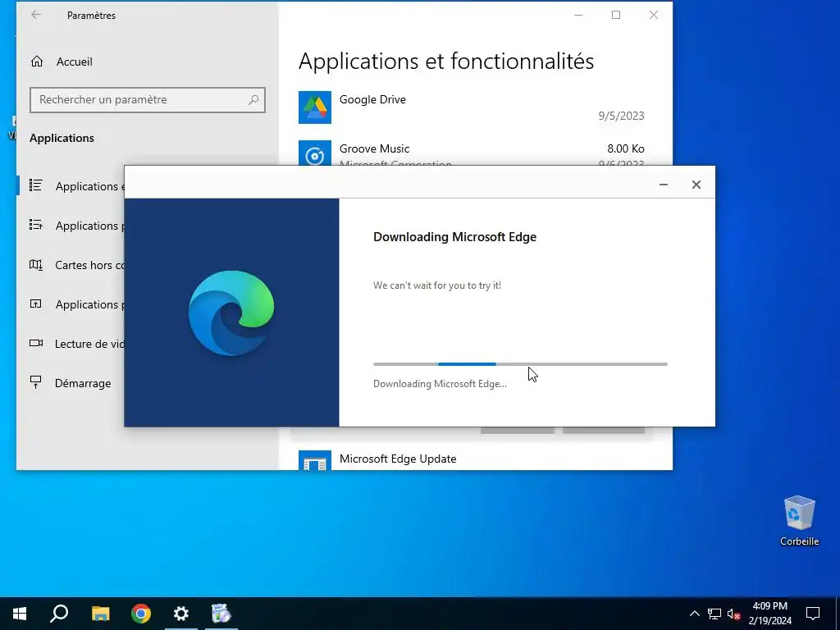Viewport: 840px width, 630px height.
Task: Click the Applications section heading in sidebar
Action: tap(62, 138)
